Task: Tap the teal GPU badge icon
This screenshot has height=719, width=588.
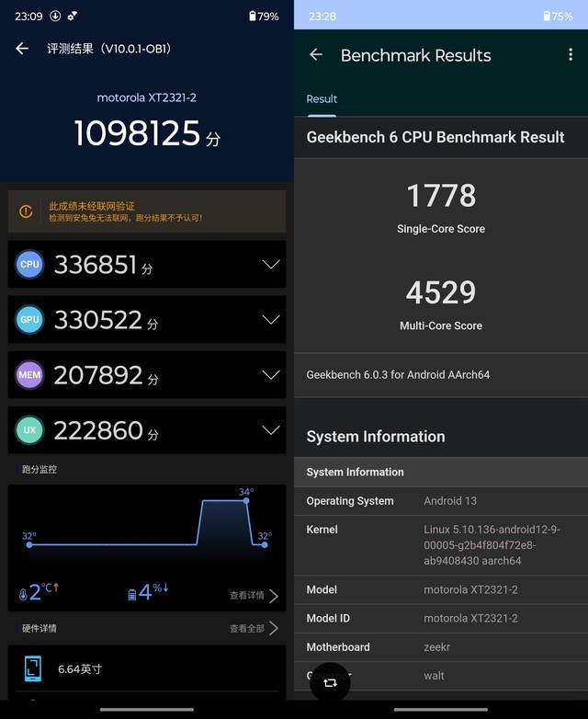Action: [x=29, y=320]
